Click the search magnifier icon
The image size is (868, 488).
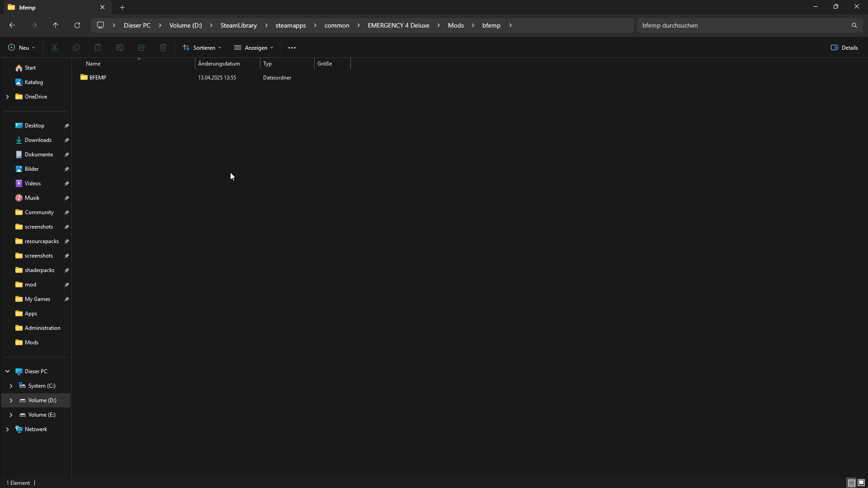(x=854, y=25)
